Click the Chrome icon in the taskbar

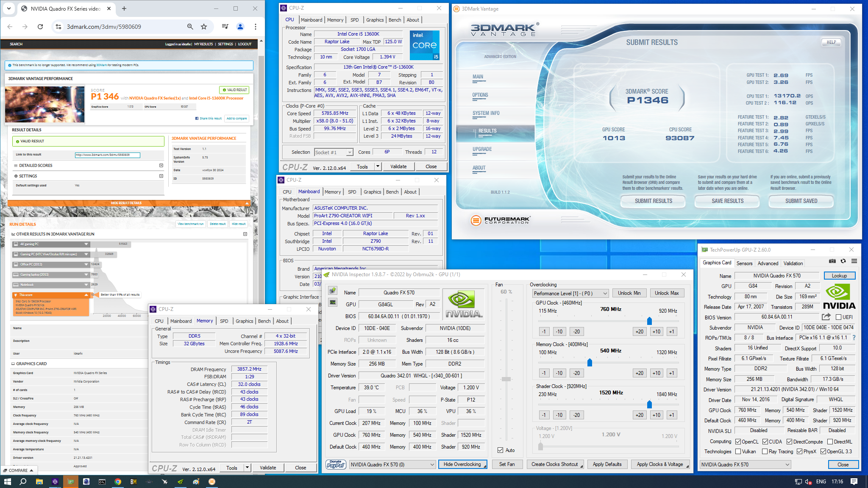point(118,482)
